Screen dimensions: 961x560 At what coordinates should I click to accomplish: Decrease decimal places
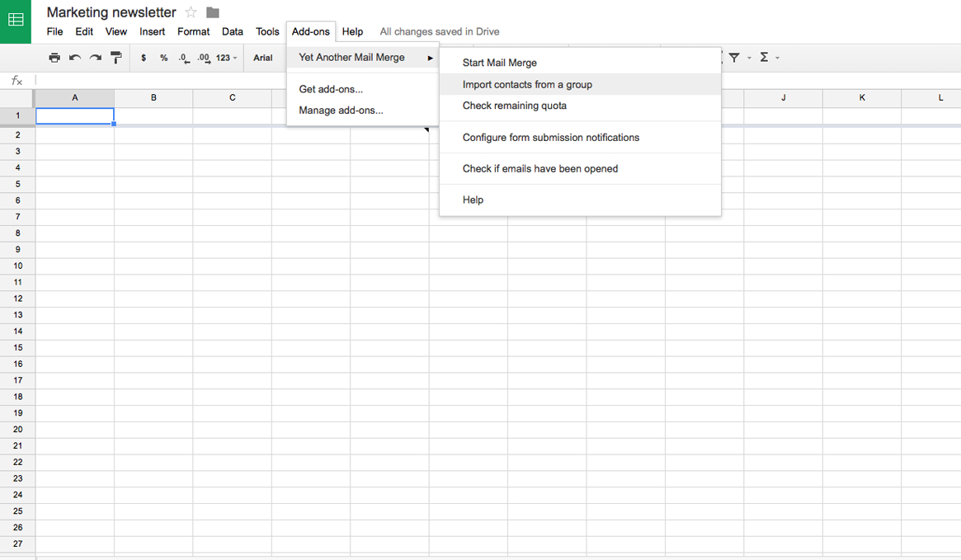(x=184, y=58)
